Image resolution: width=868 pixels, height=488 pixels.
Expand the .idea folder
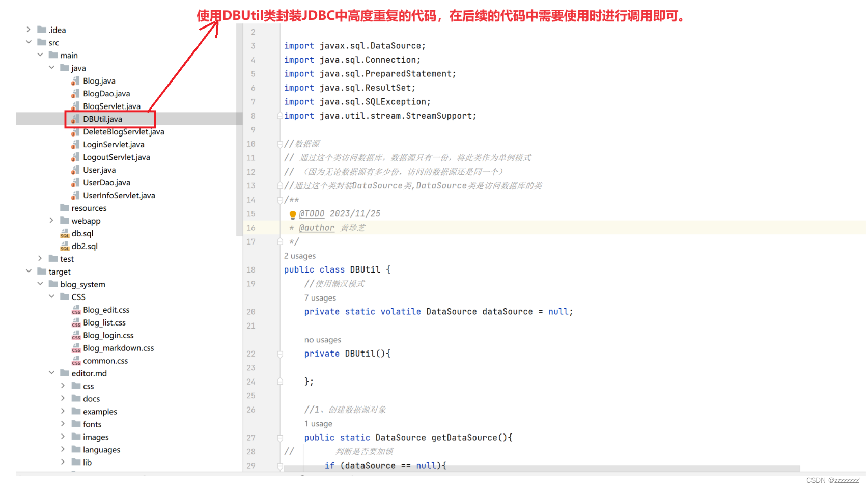(29, 30)
